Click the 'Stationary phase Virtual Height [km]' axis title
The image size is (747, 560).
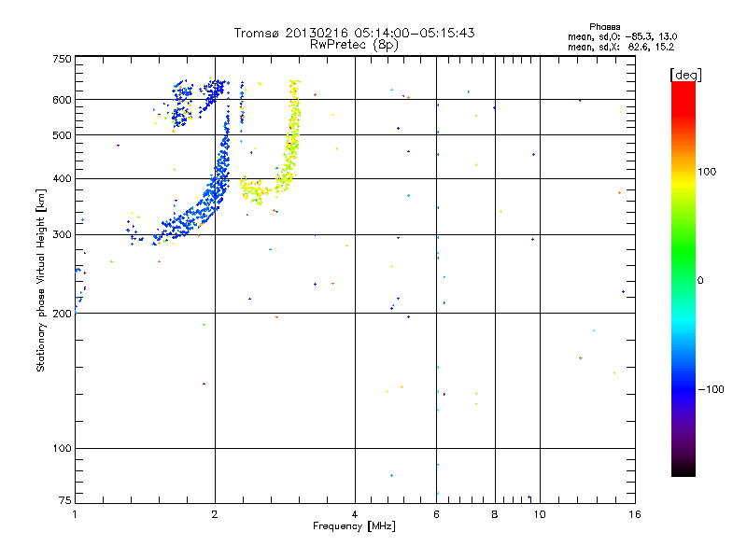[x=40, y=280]
